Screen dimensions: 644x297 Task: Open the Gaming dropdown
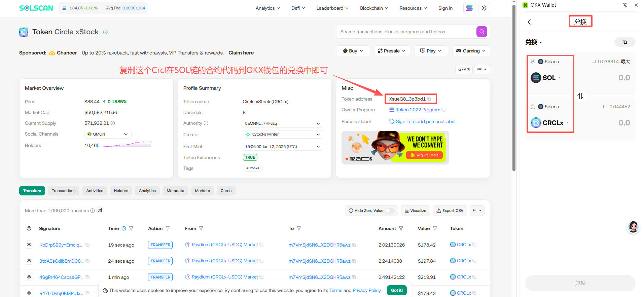coord(471,51)
